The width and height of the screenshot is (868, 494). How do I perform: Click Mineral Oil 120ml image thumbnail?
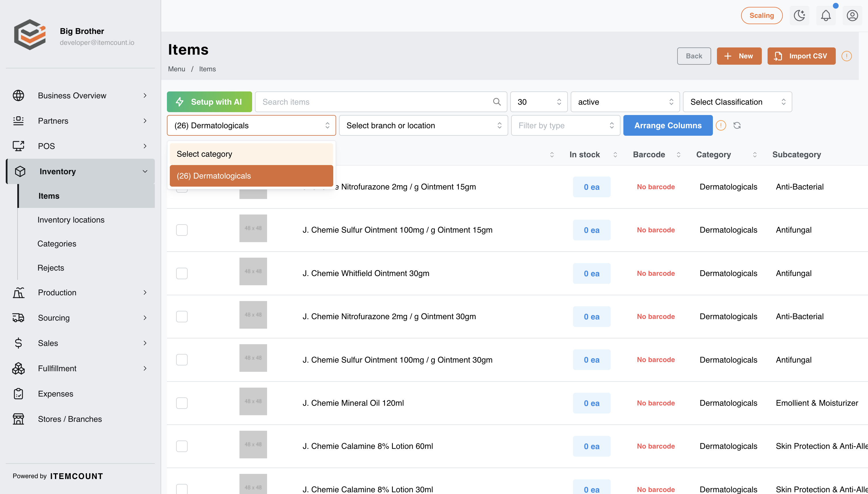point(253,401)
